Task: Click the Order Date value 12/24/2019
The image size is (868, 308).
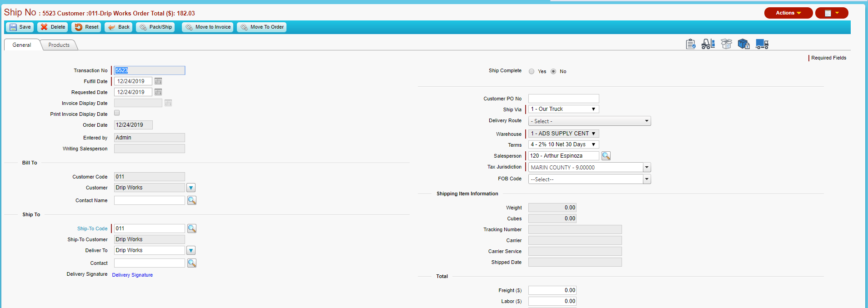Action: tap(133, 125)
